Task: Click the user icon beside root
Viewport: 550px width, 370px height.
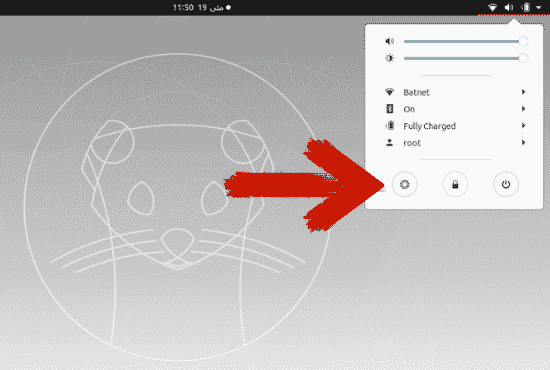Action: (x=389, y=142)
